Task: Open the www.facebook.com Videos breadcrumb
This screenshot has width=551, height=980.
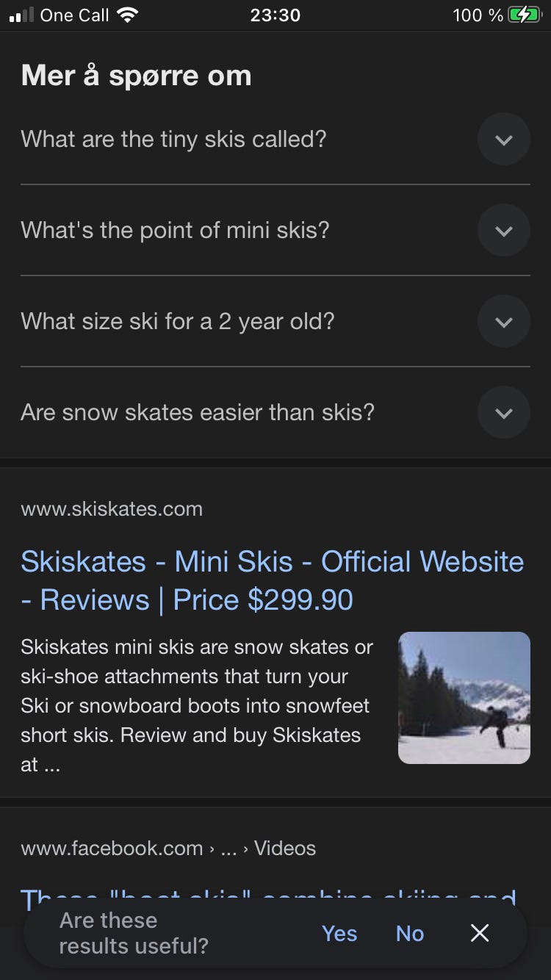Action: tap(168, 849)
